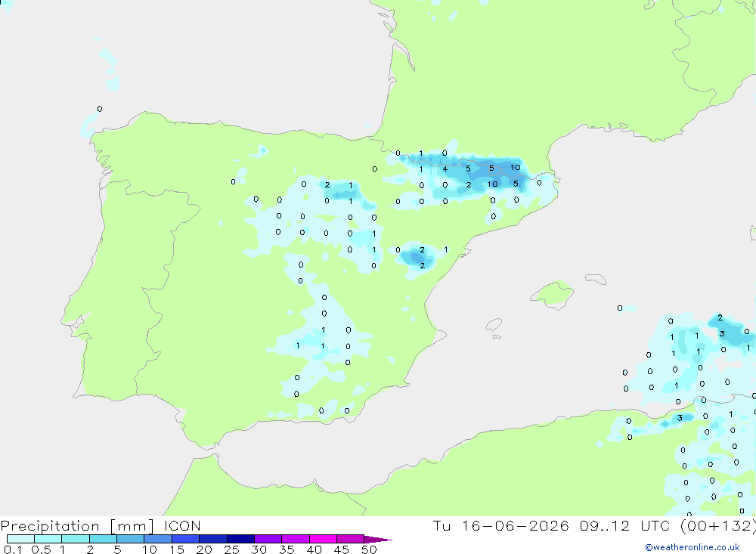
Task: Click the 'ICON' model name label
Action: 182,525
